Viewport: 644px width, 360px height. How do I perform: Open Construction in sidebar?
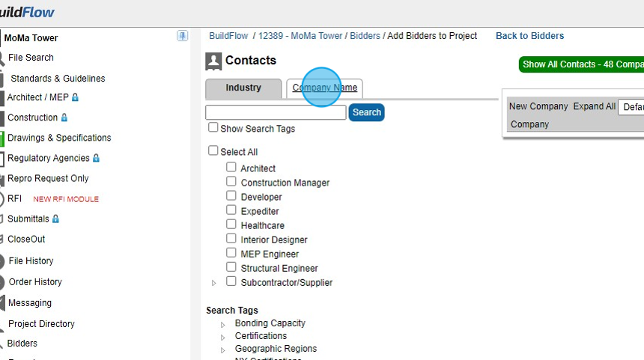(32, 118)
